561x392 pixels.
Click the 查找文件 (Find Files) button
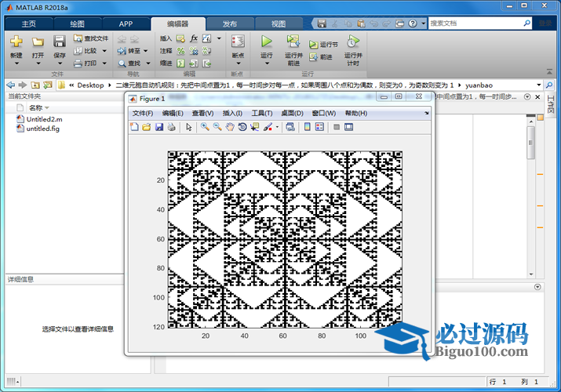[91, 38]
